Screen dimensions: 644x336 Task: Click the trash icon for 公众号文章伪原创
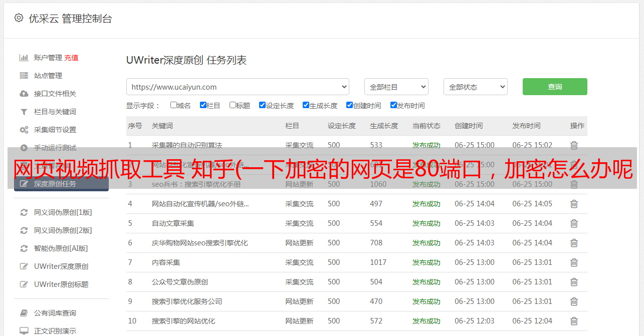(574, 282)
